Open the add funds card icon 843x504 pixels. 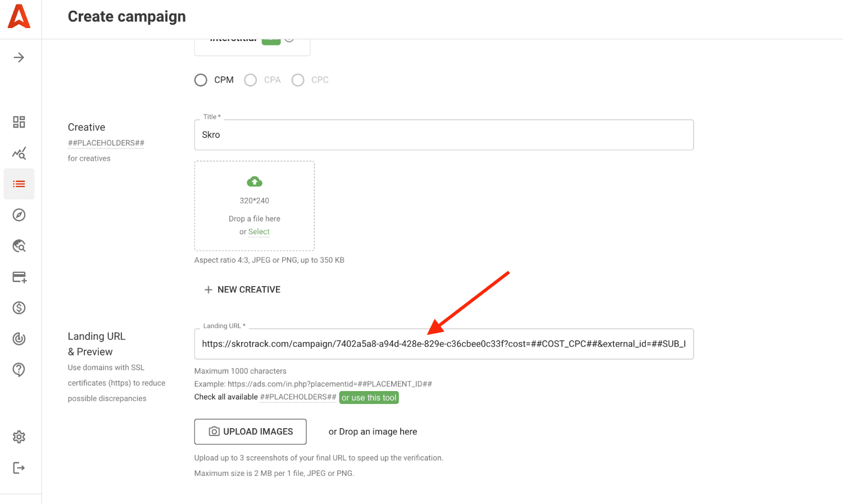[x=19, y=277]
